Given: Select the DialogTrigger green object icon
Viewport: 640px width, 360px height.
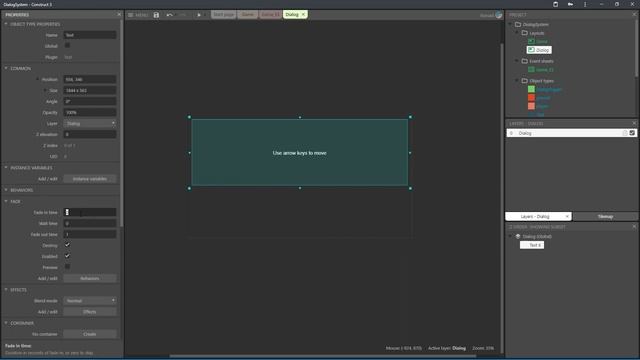Looking at the screenshot, I should (531, 89).
